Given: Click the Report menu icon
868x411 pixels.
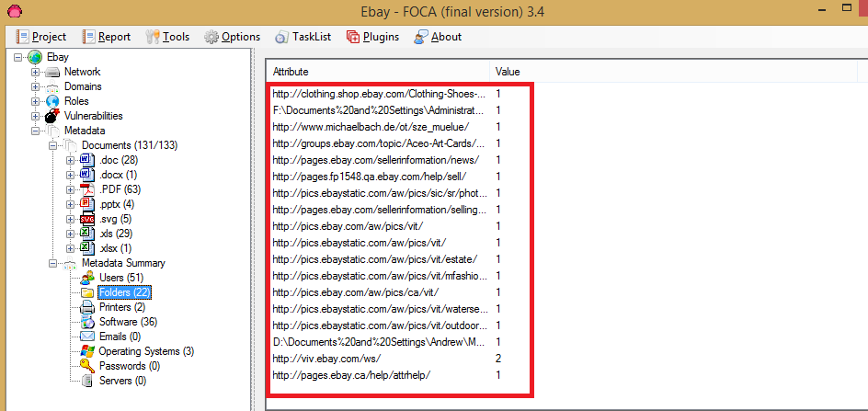Looking at the screenshot, I should [x=88, y=37].
